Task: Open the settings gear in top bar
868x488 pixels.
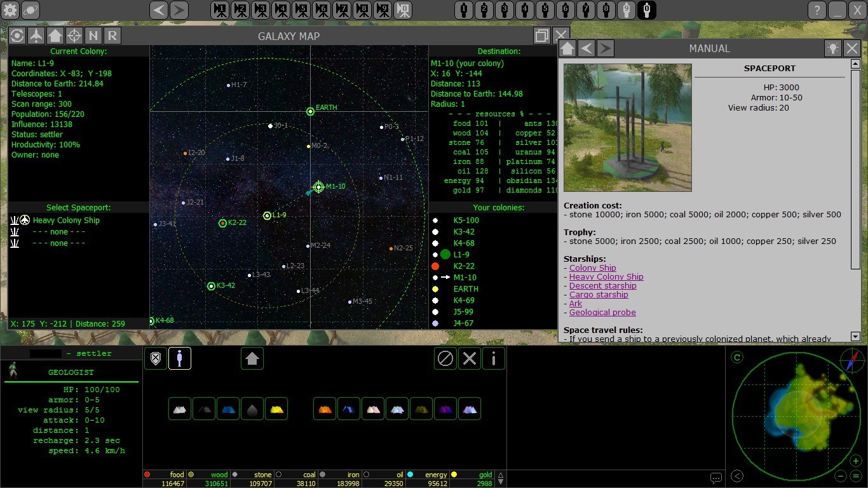Action: point(11,10)
